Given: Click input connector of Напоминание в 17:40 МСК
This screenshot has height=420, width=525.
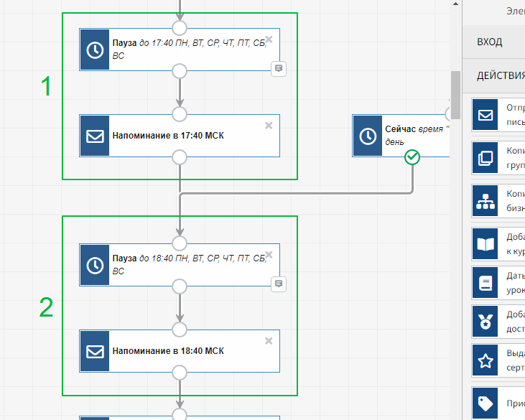Looking at the screenshot, I should [x=180, y=114].
